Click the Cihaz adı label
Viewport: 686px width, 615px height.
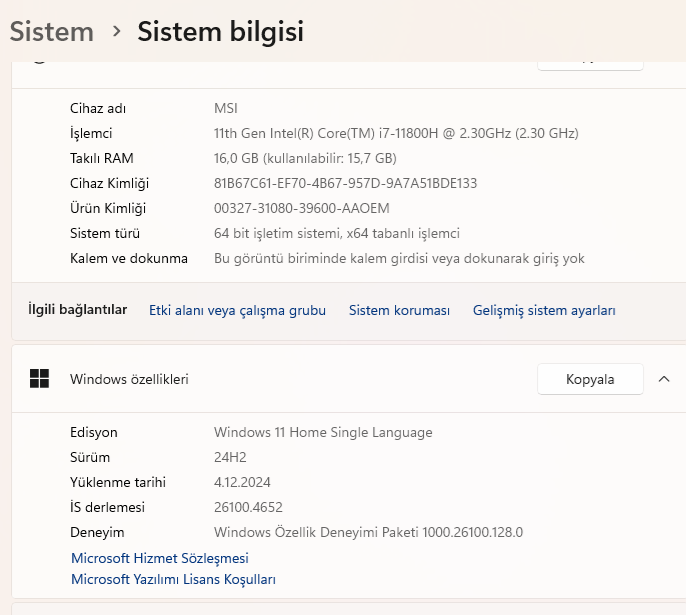(x=98, y=108)
